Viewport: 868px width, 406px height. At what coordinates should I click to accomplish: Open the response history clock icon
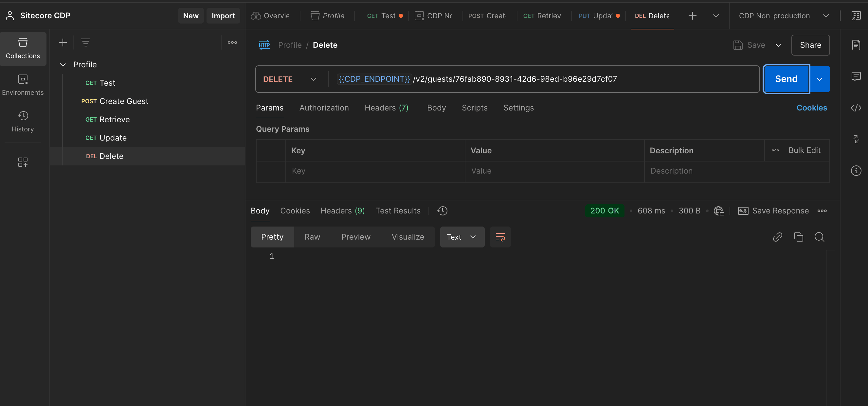click(x=442, y=211)
